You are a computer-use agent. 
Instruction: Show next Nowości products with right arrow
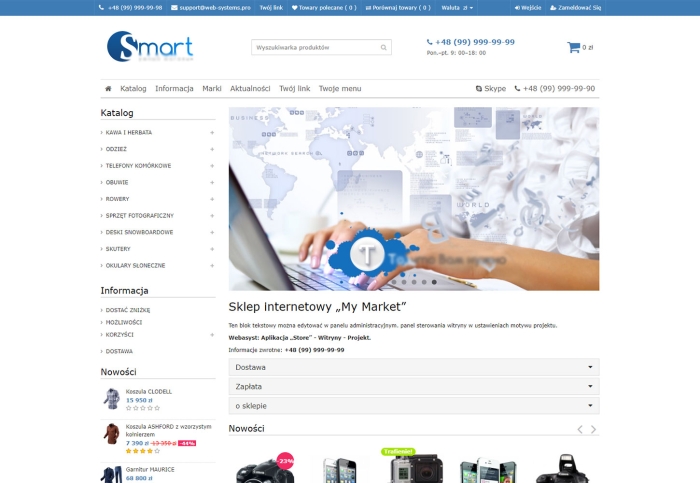593,429
